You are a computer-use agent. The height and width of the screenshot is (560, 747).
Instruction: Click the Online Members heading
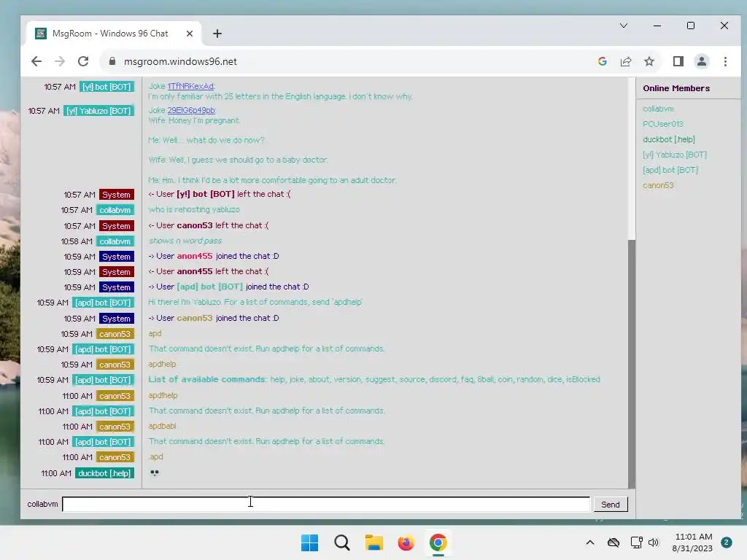pos(676,88)
